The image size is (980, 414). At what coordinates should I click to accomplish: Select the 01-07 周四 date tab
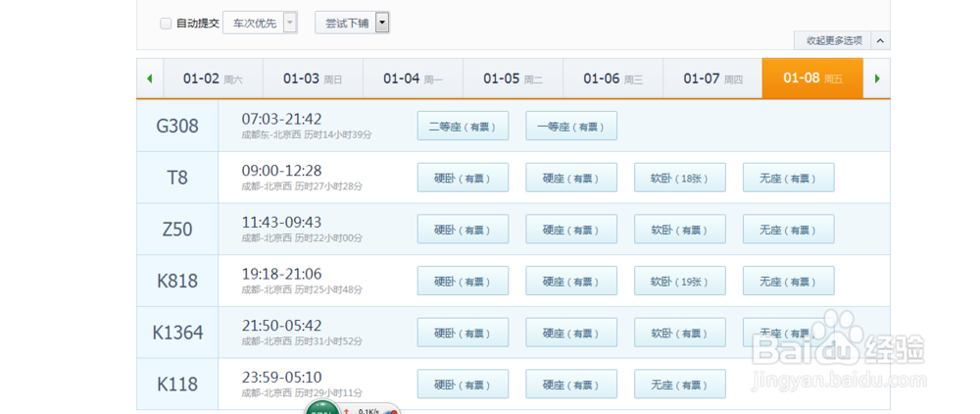click(x=713, y=78)
